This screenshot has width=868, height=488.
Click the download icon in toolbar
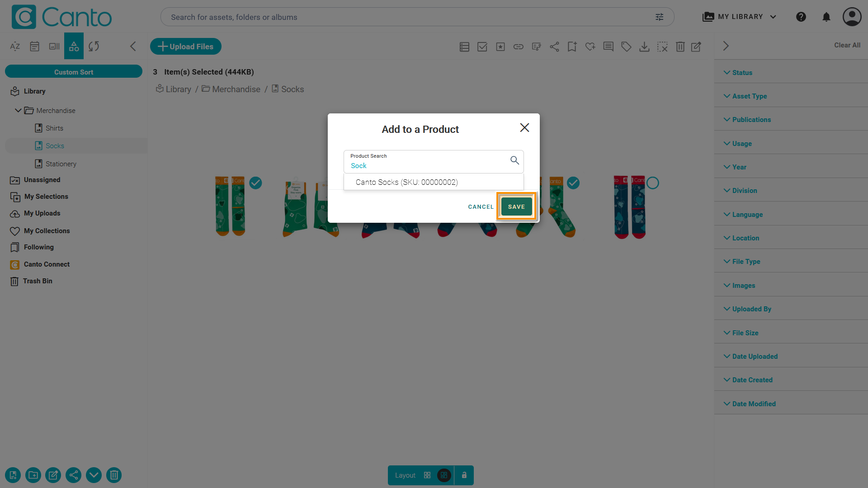coord(644,47)
